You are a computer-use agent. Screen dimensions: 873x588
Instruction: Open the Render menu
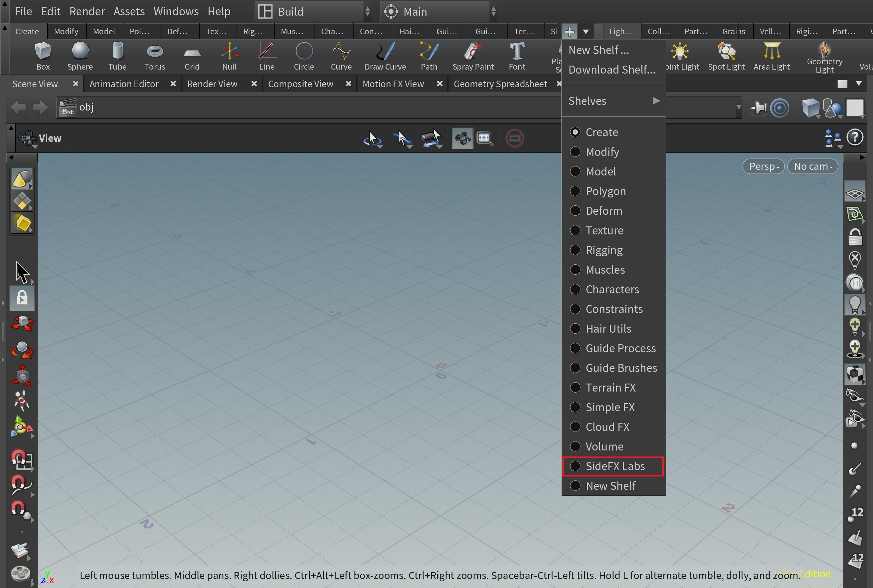coord(87,12)
